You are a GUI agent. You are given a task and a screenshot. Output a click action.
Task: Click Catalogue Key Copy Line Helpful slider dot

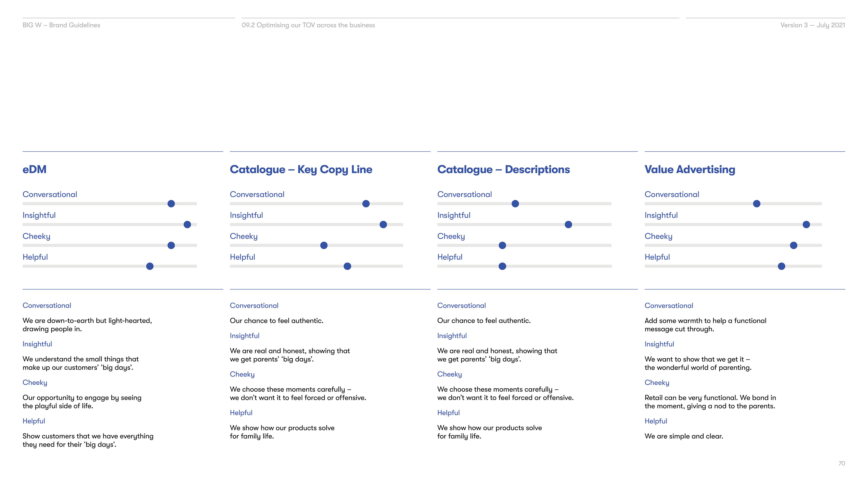point(347,266)
